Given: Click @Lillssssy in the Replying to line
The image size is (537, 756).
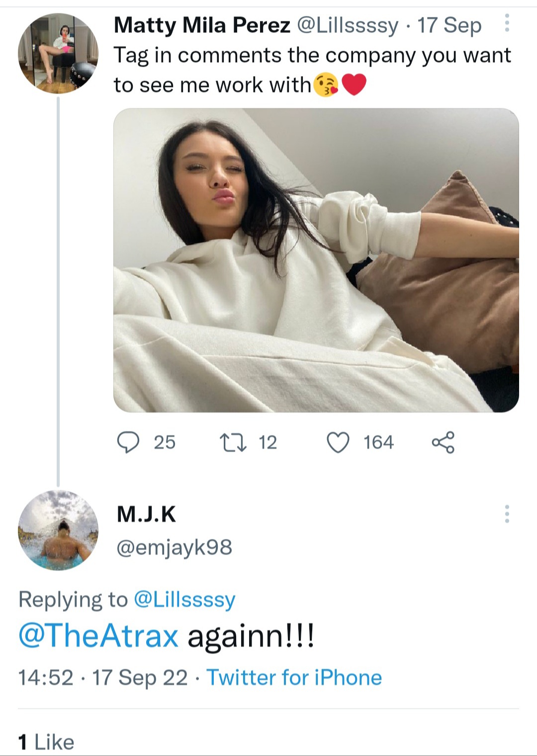Looking at the screenshot, I should pyautogui.click(x=184, y=599).
